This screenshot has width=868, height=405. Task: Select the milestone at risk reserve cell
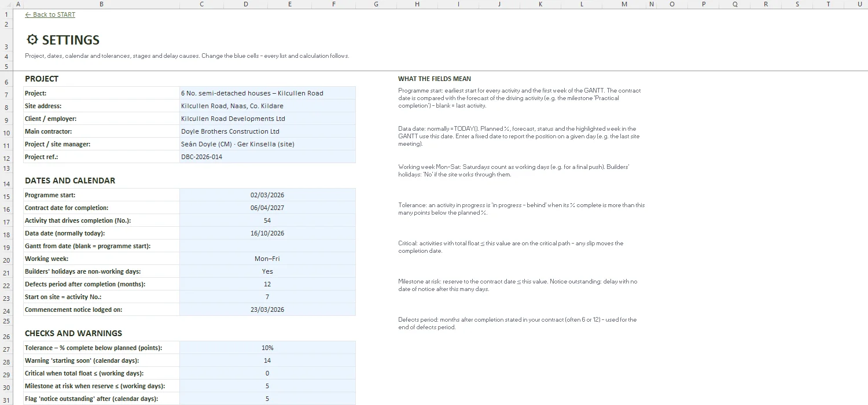[x=267, y=386]
